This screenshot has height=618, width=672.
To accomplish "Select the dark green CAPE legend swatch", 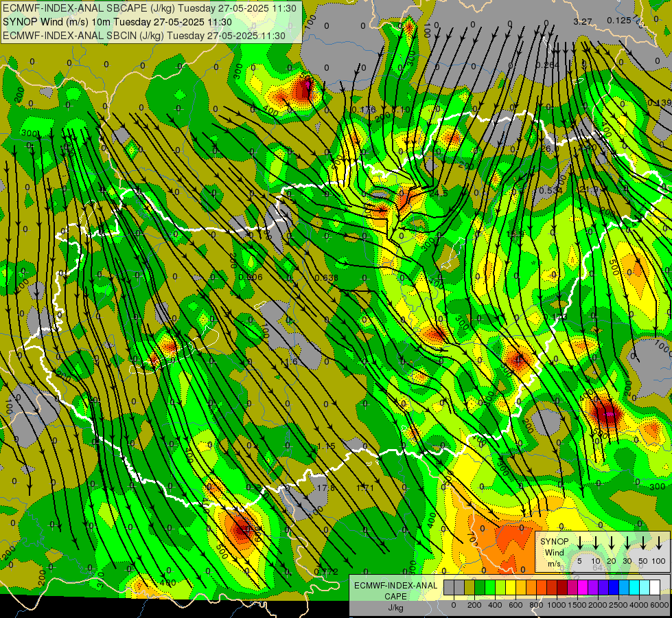I will click(x=480, y=588).
